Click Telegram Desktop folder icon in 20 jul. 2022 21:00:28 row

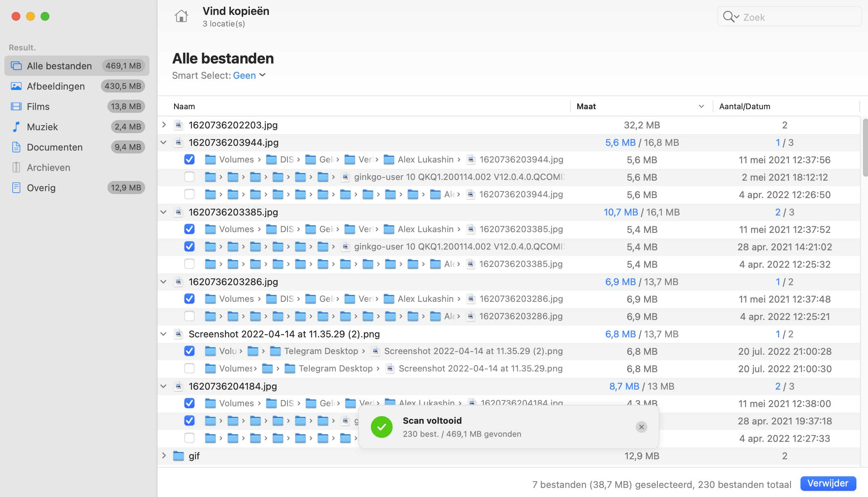click(x=275, y=351)
